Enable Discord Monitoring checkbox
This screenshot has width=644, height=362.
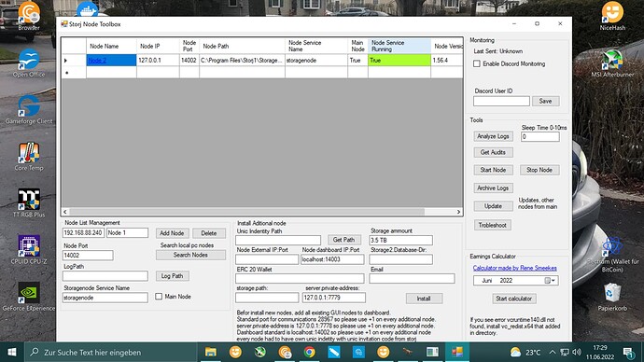(477, 63)
